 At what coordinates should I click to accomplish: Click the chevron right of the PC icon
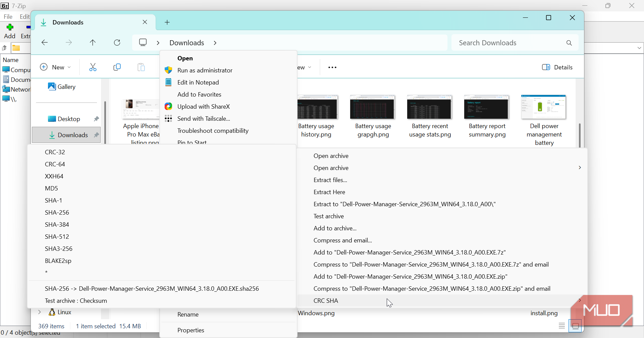[x=158, y=43]
